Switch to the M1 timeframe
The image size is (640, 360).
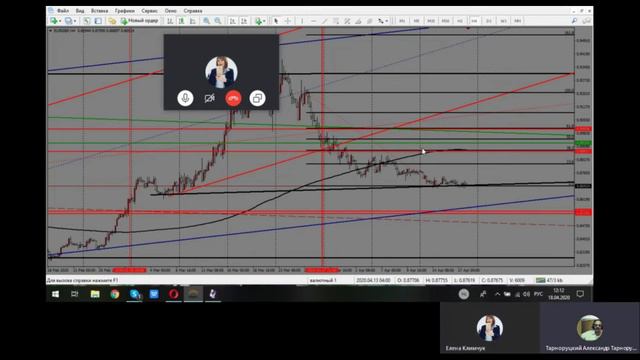pyautogui.click(x=402, y=21)
